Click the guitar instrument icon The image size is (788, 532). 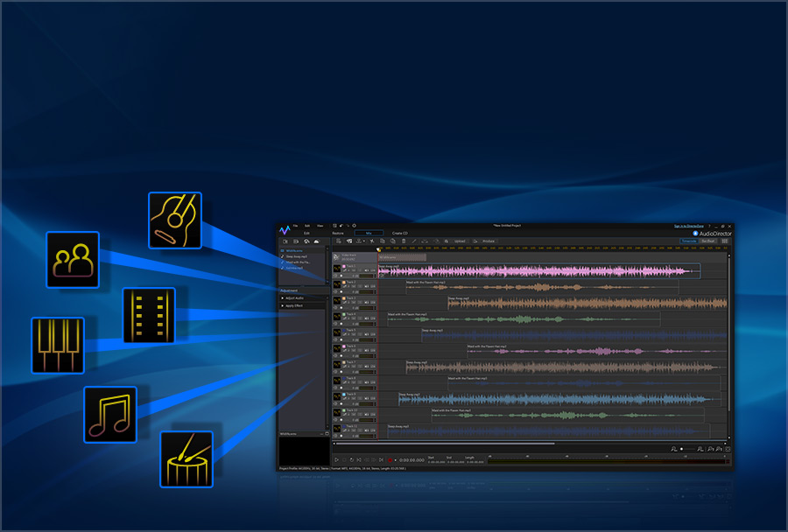pos(175,220)
